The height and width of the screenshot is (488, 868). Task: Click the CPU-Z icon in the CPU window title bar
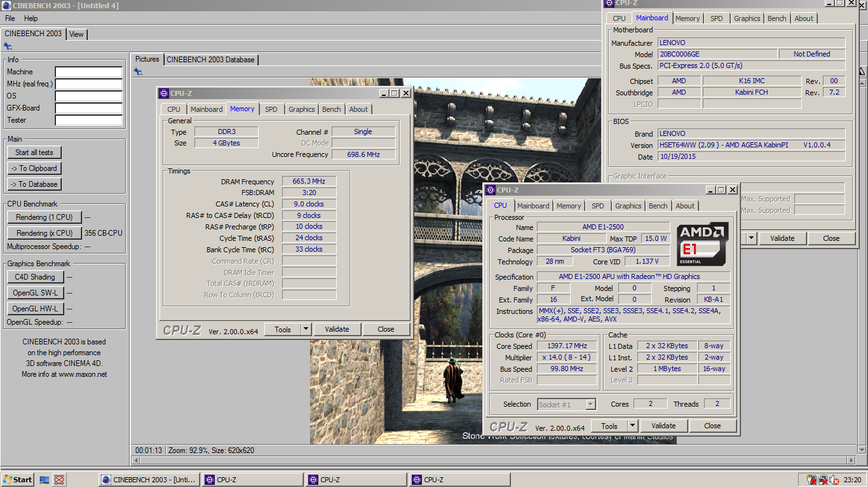coord(491,190)
